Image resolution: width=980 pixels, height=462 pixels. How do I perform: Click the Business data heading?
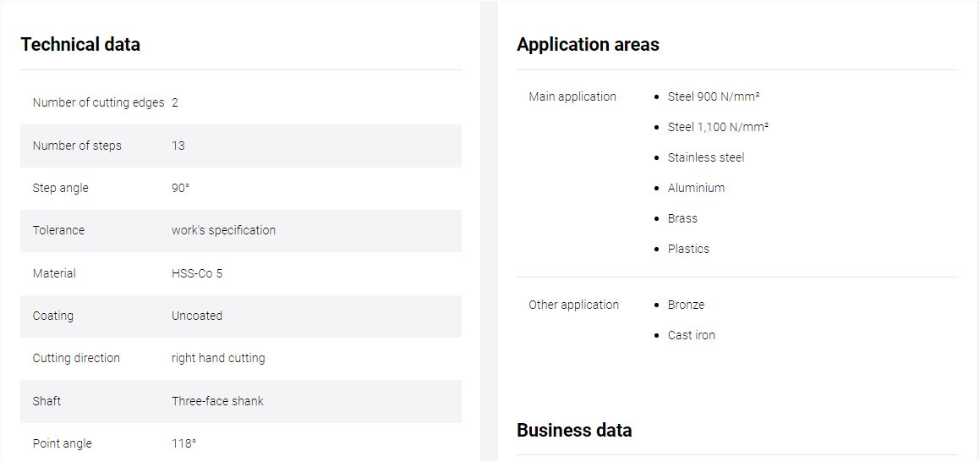coord(574,430)
